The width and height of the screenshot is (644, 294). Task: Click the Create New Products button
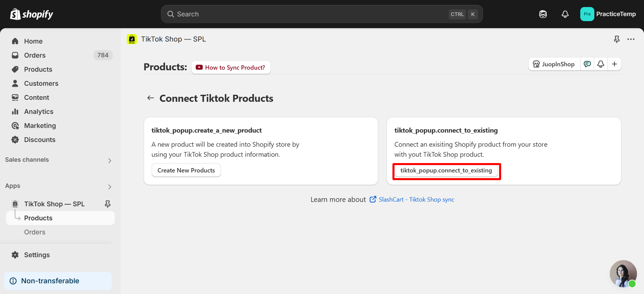(186, 170)
